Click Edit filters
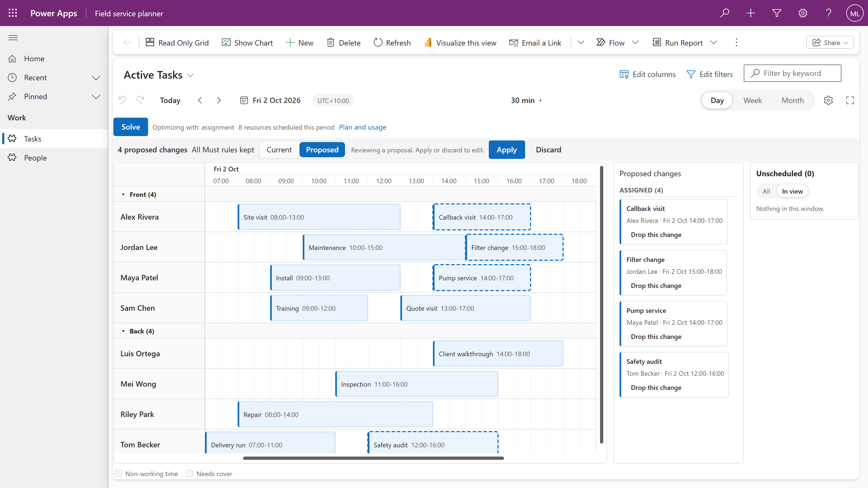868x488 pixels. coord(709,74)
